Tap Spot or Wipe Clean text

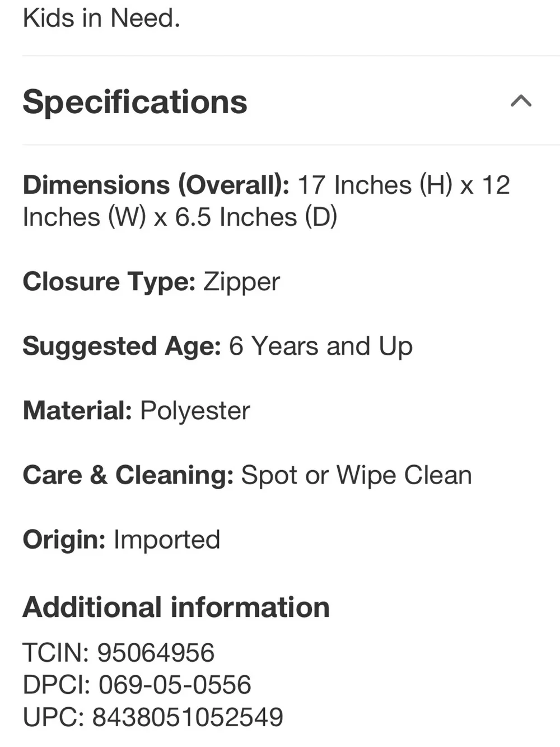pyautogui.click(x=357, y=475)
